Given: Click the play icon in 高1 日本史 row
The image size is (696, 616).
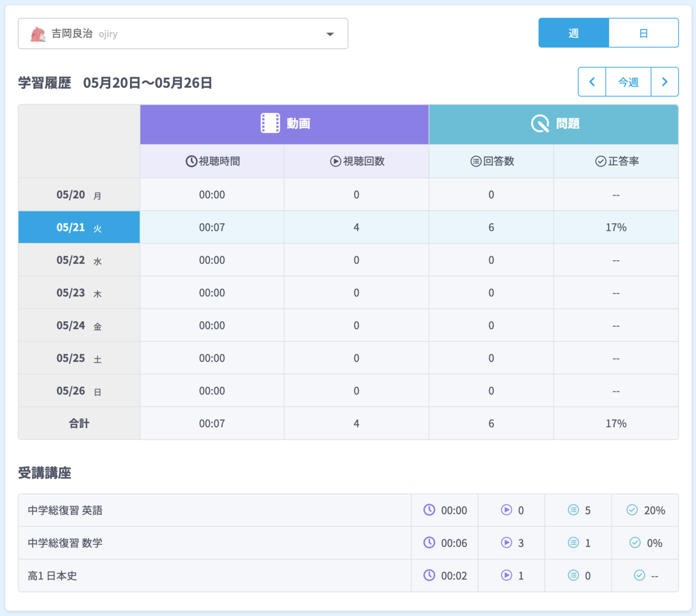Looking at the screenshot, I should click(506, 575).
